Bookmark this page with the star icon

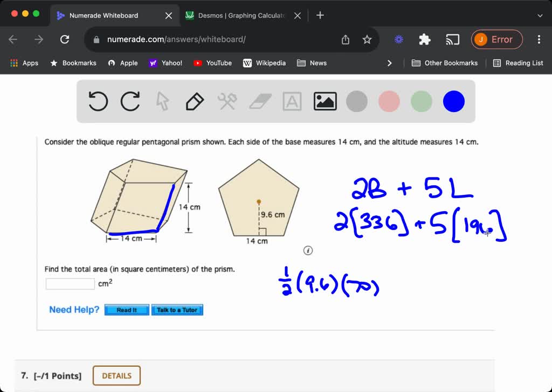367,39
